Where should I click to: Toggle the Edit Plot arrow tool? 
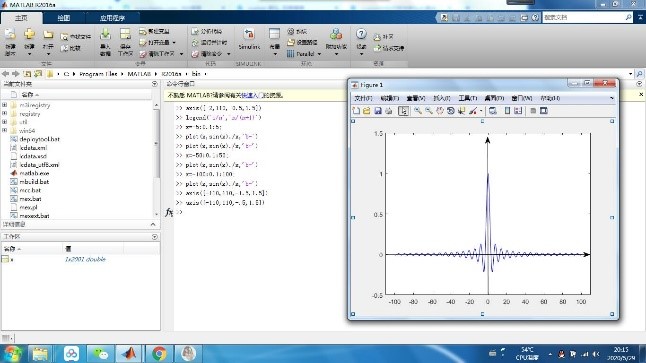[x=403, y=111]
